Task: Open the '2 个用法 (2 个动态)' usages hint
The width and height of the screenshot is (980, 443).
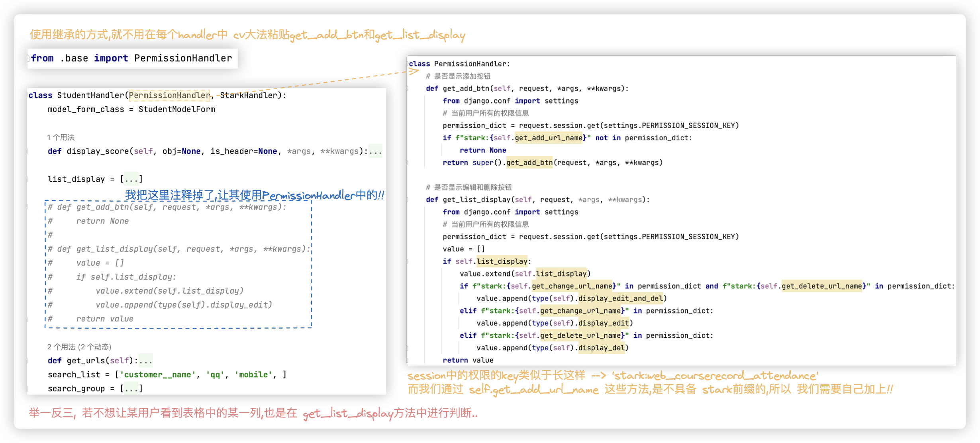Action: point(79,347)
